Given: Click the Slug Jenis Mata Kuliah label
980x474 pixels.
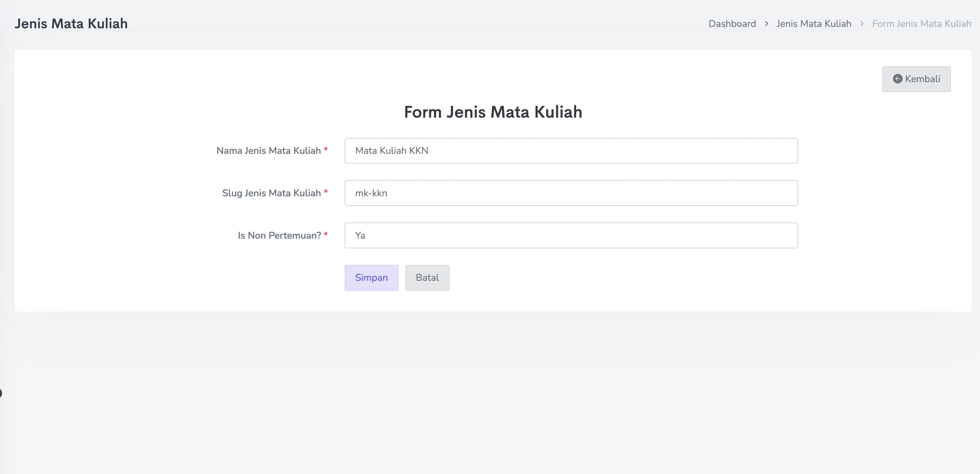Looking at the screenshot, I should tap(271, 193).
